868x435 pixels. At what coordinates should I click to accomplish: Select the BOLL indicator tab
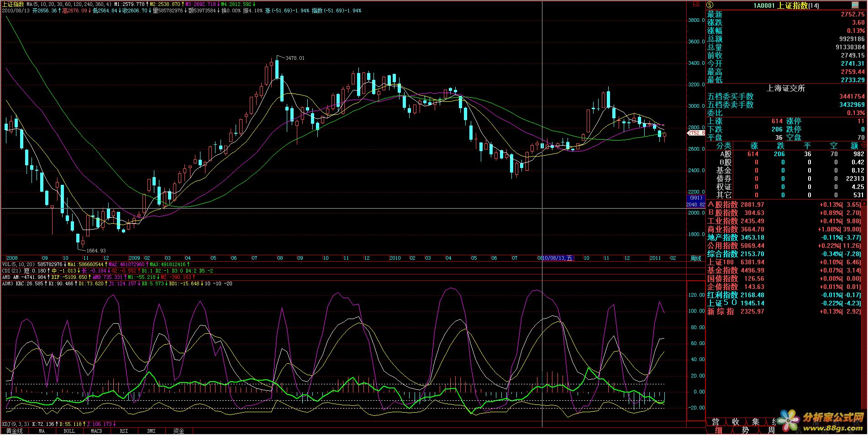[69, 431]
